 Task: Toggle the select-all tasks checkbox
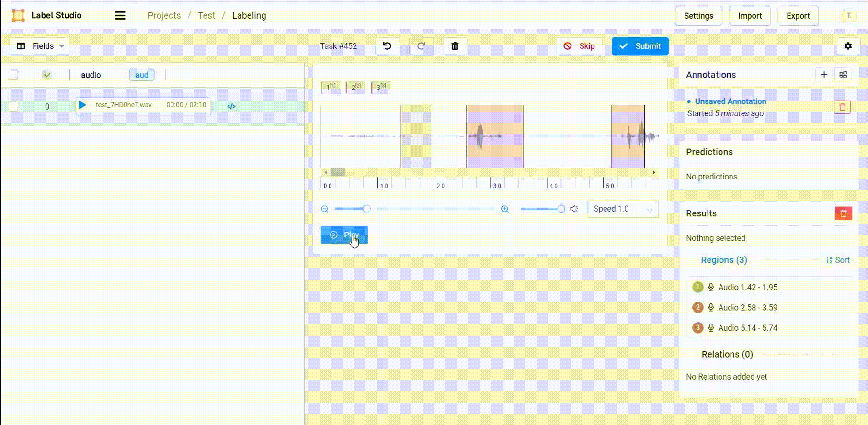(13, 75)
